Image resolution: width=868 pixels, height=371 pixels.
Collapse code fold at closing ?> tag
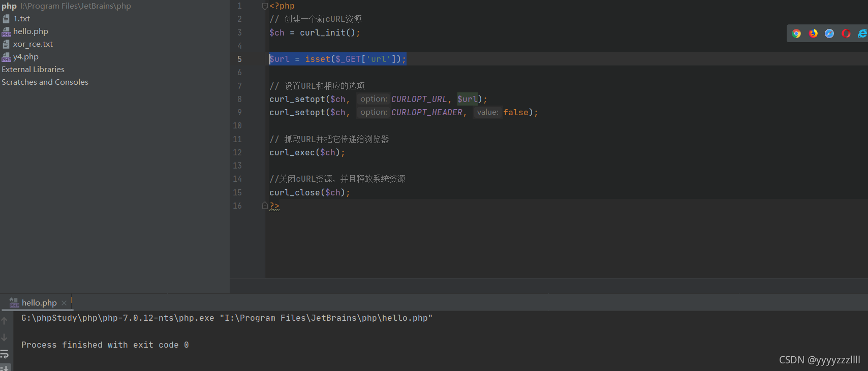point(265,206)
